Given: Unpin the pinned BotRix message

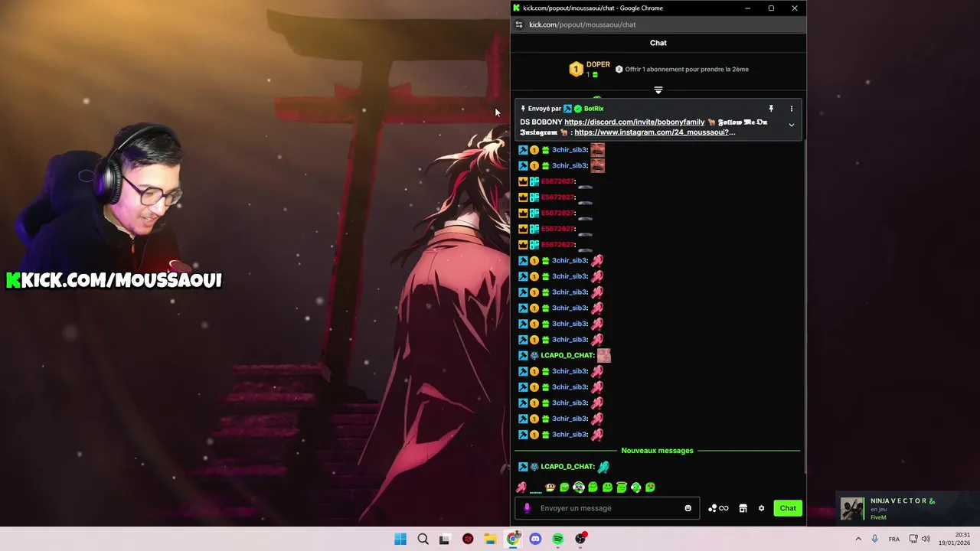Looking at the screenshot, I should tap(771, 109).
